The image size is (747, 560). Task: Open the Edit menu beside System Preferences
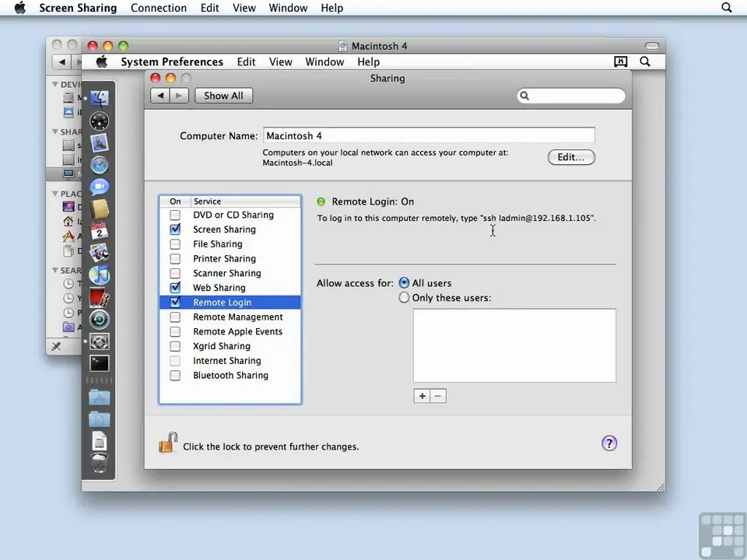[247, 62]
